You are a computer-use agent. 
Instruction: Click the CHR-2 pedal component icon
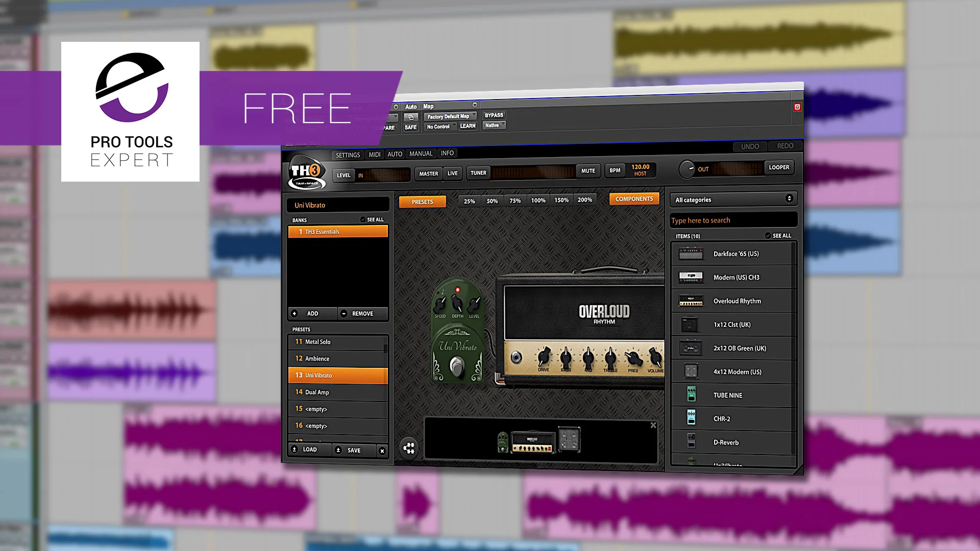pyautogui.click(x=691, y=418)
